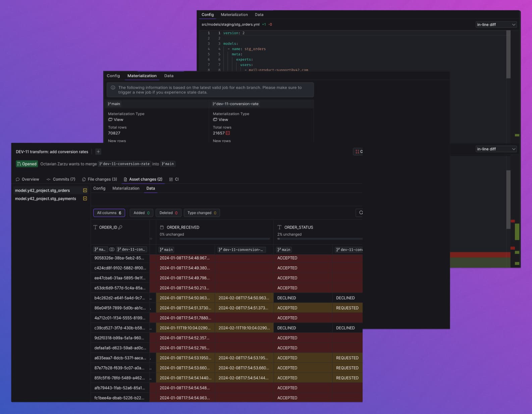Click the search icon in Data panel
The image size is (532, 414).
point(361,213)
